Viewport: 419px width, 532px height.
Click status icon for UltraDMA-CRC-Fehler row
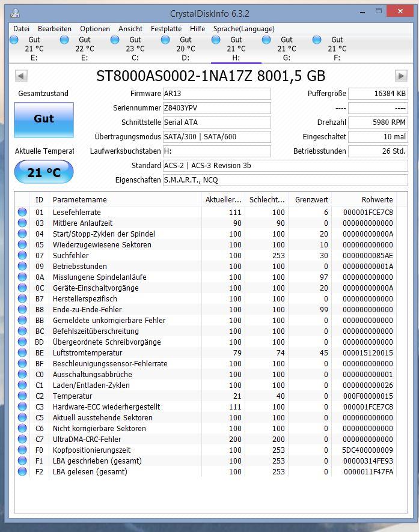22,439
